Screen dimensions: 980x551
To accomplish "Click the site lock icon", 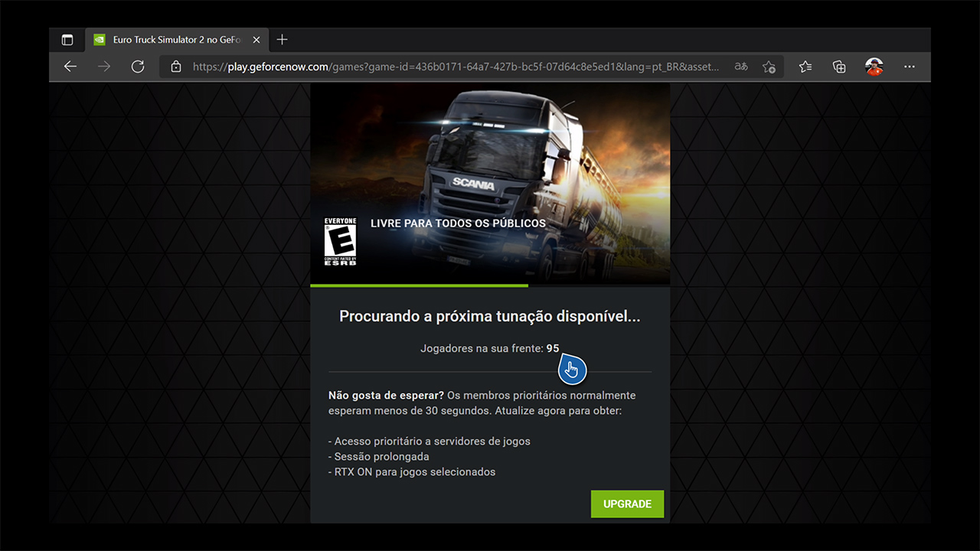I will pyautogui.click(x=176, y=67).
